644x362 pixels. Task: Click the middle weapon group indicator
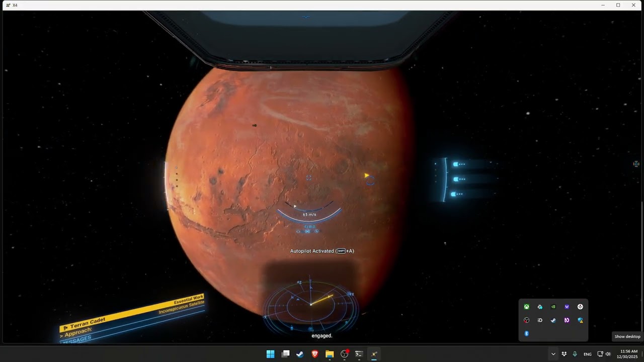(x=458, y=179)
